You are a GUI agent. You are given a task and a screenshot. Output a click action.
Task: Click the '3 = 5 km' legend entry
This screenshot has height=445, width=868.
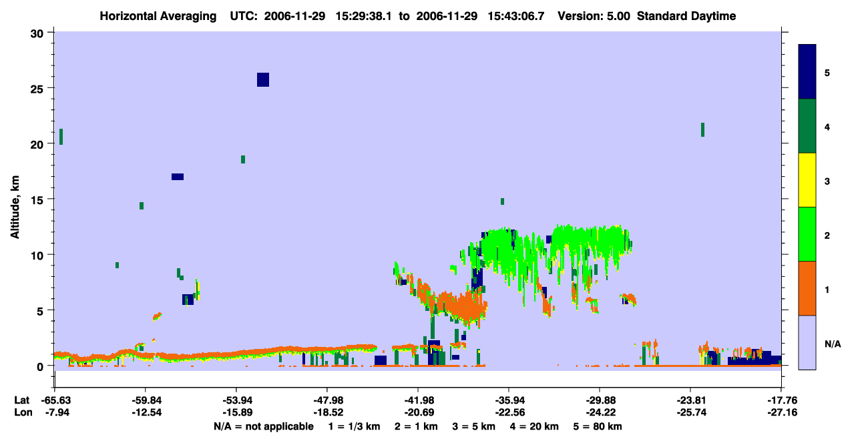[x=474, y=426]
